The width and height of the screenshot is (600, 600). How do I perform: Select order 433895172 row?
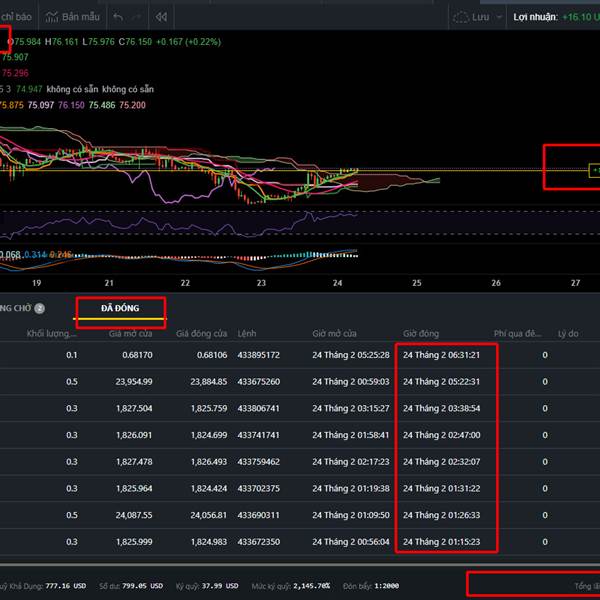300,355
